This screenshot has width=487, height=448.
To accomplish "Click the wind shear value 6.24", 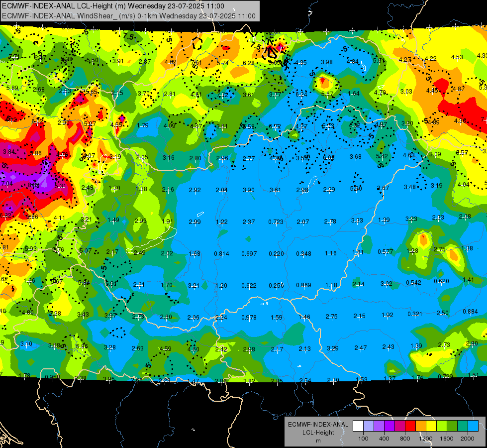I will 301,95.
